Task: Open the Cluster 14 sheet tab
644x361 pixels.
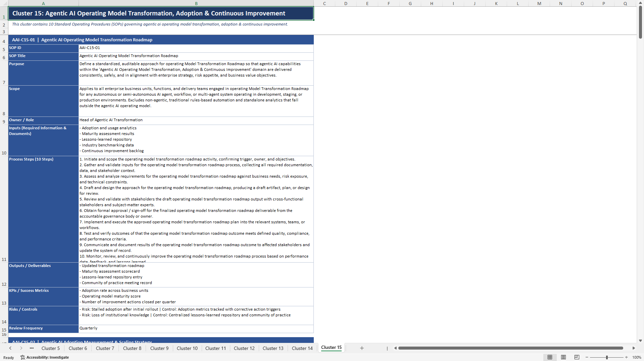Action: coord(302,348)
